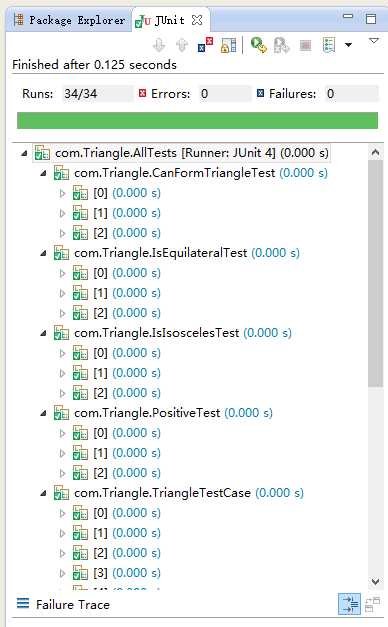Click test icon of IsIsoscelesTest
The height and width of the screenshot is (627, 388).
pos(61,333)
